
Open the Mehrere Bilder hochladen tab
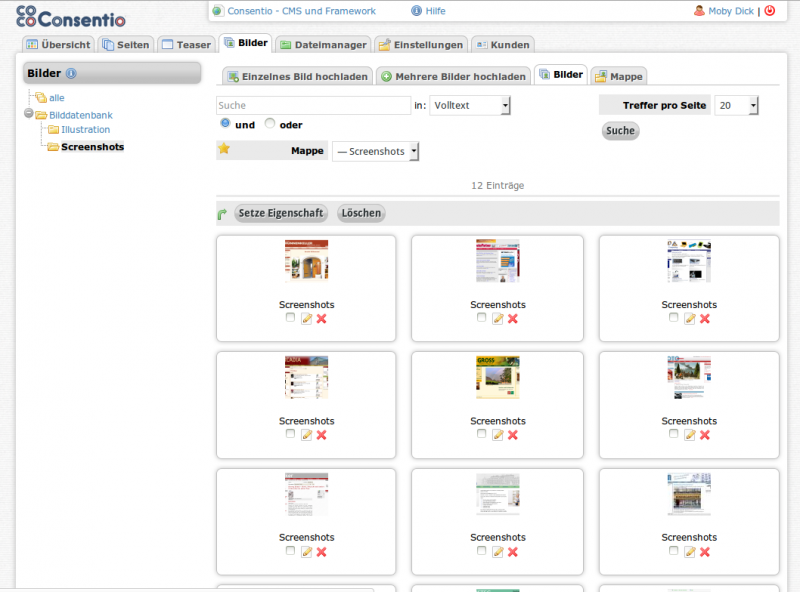pos(453,76)
